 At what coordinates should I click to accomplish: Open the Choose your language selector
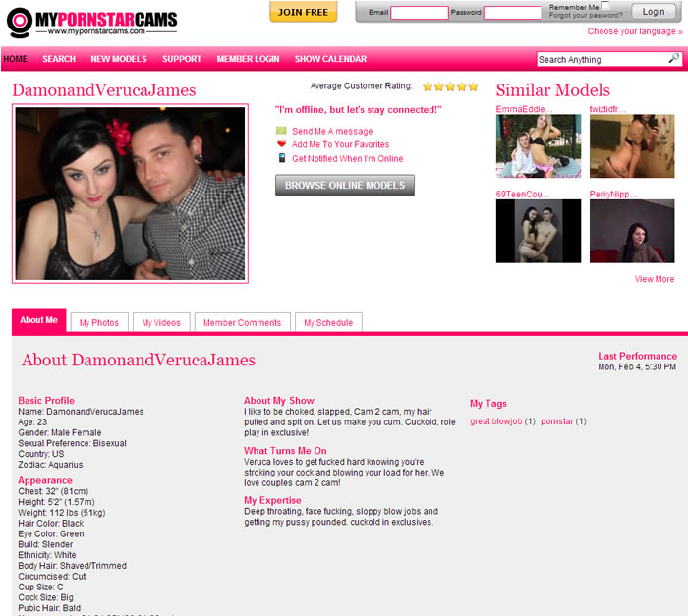tap(634, 31)
